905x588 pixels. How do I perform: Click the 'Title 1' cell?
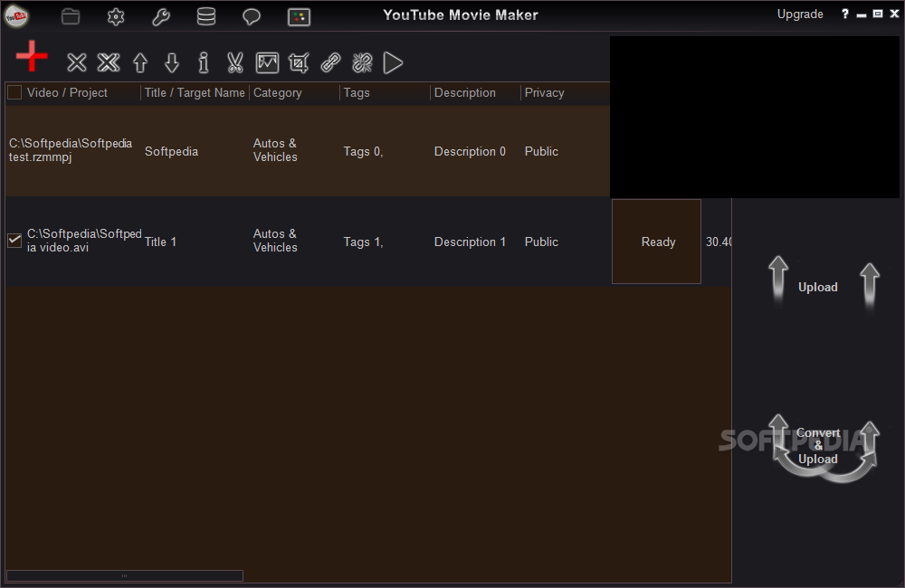click(x=160, y=242)
